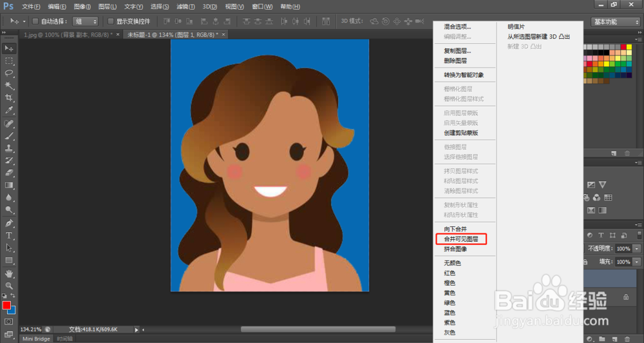Click the lock icon on the background layer
This screenshot has height=343, width=644.
coord(626,297)
